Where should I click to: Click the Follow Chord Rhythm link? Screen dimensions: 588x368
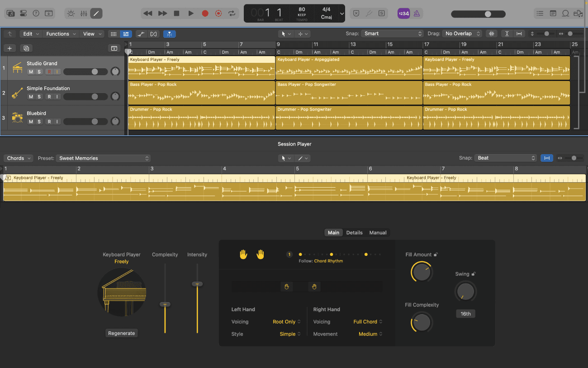point(328,261)
